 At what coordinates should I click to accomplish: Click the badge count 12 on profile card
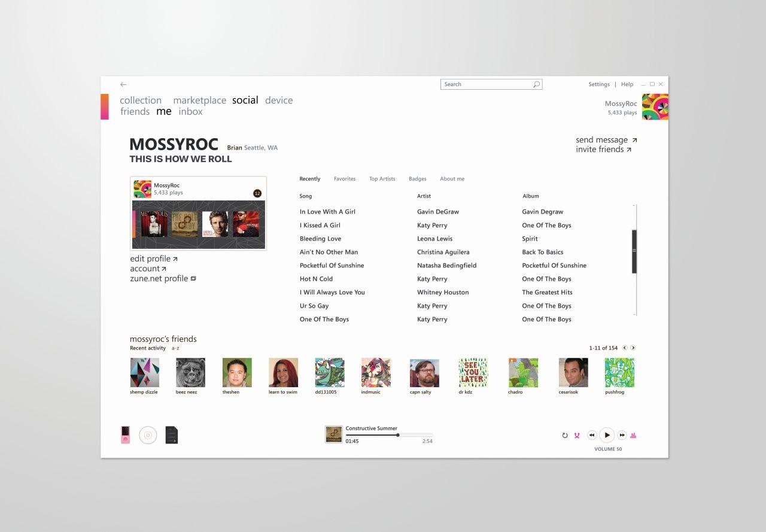click(x=257, y=193)
